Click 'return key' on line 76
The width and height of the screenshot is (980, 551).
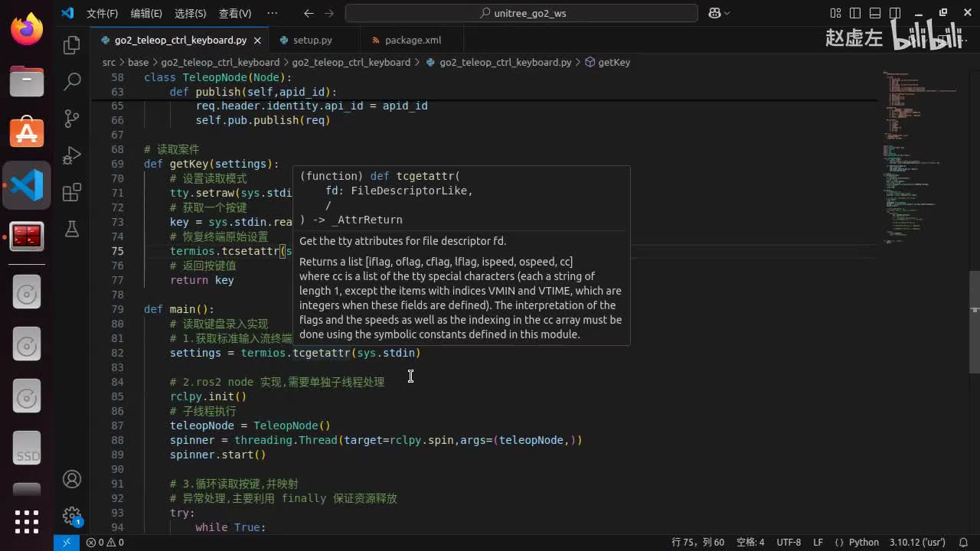pyautogui.click(x=202, y=280)
